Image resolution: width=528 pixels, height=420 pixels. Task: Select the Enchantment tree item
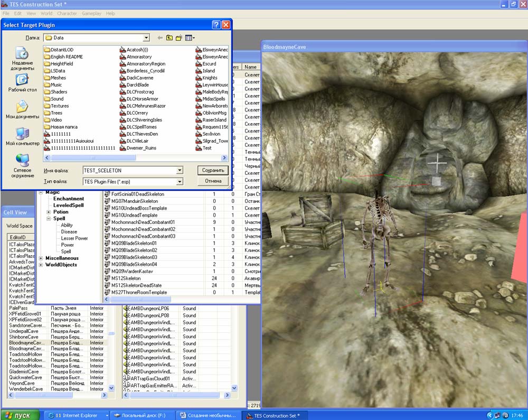click(68, 199)
